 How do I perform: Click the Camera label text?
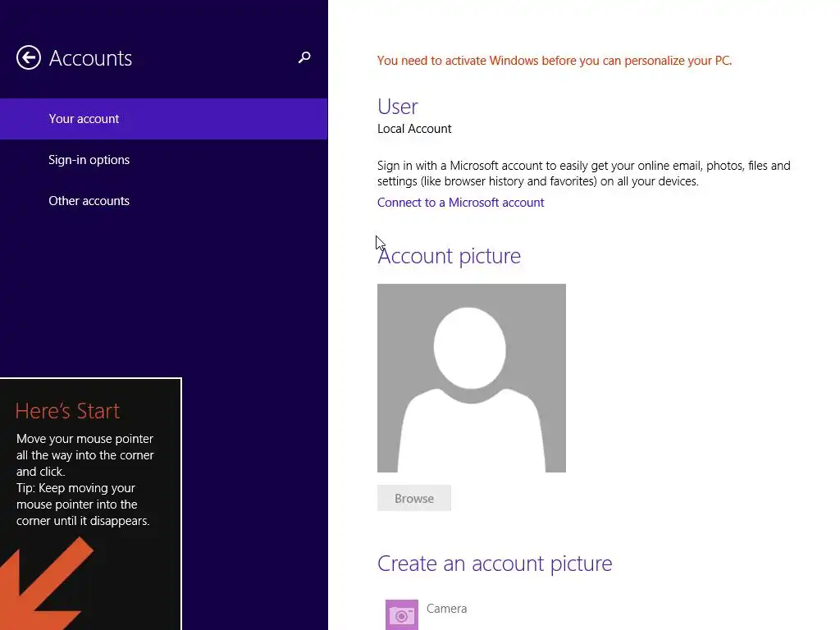click(447, 609)
